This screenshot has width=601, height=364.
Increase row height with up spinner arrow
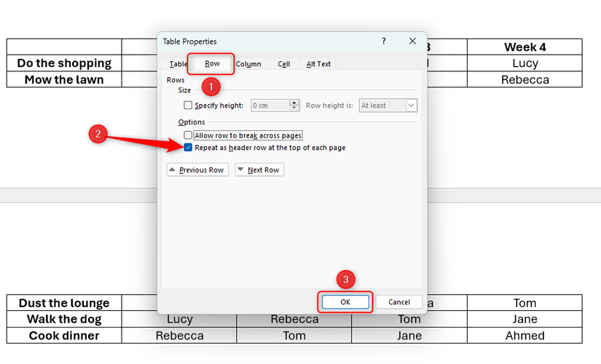[x=294, y=103]
